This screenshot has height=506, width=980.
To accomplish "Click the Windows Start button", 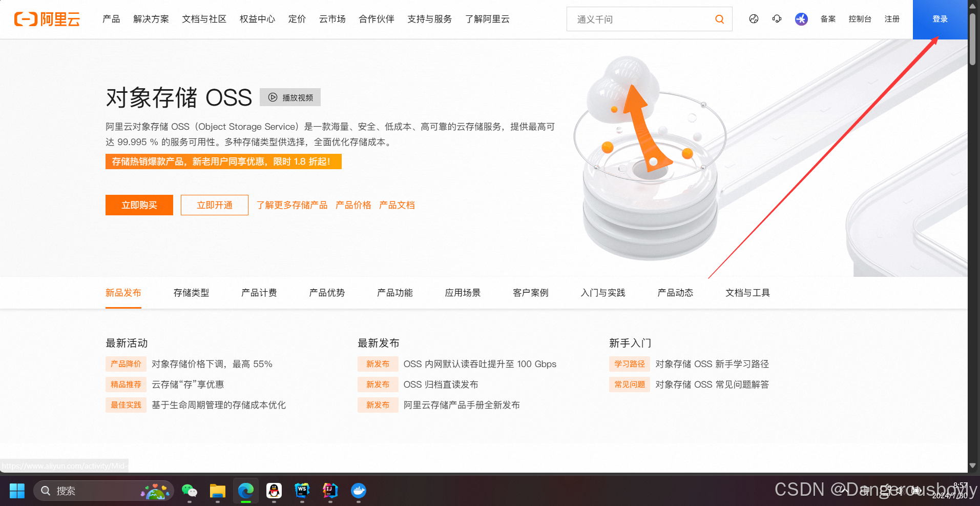I will pos(17,491).
